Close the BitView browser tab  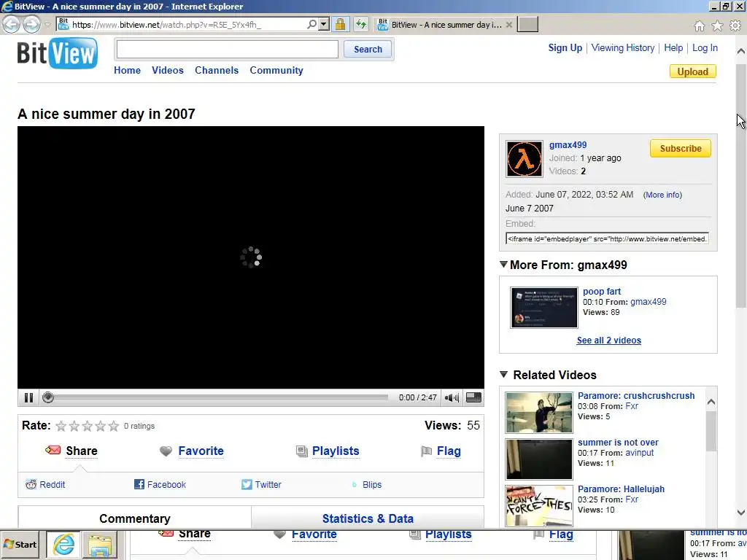[508, 25]
